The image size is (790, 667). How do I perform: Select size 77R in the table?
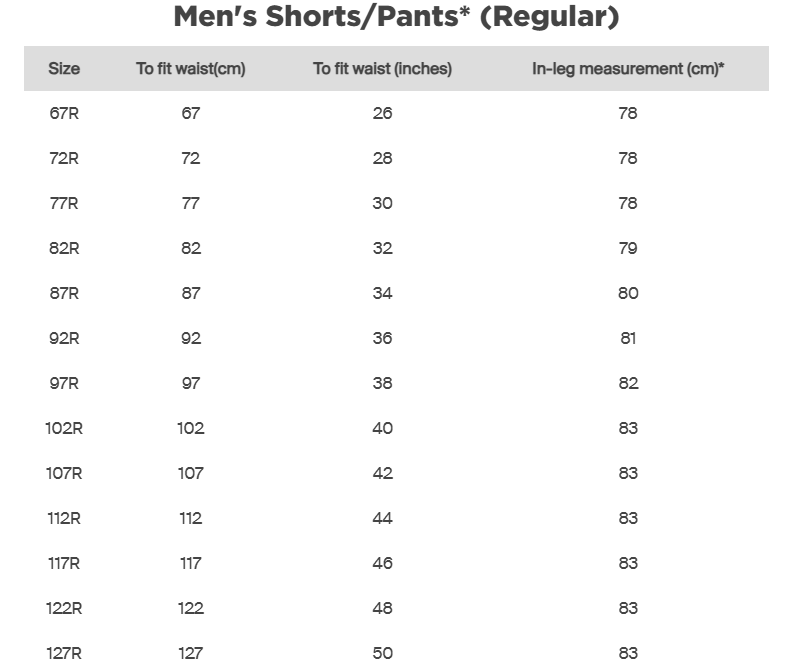coord(64,203)
